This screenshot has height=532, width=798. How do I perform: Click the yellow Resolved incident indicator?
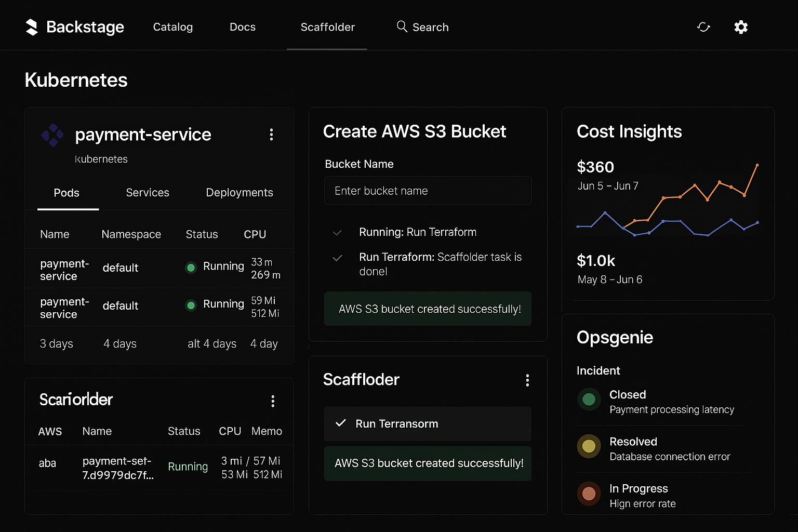click(589, 446)
